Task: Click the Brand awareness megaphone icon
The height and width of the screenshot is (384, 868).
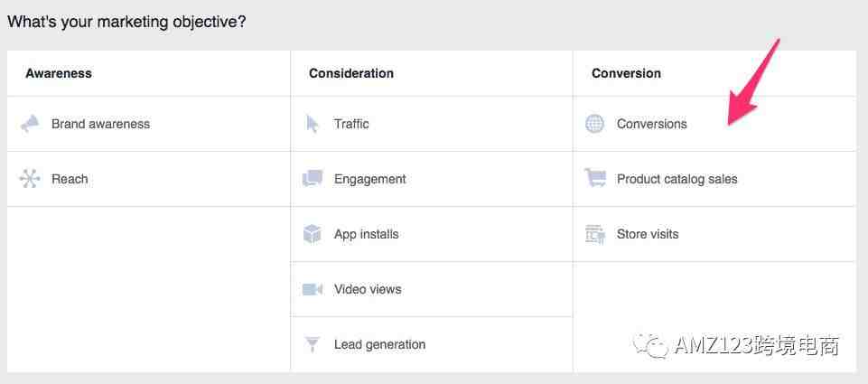Action: (30, 124)
